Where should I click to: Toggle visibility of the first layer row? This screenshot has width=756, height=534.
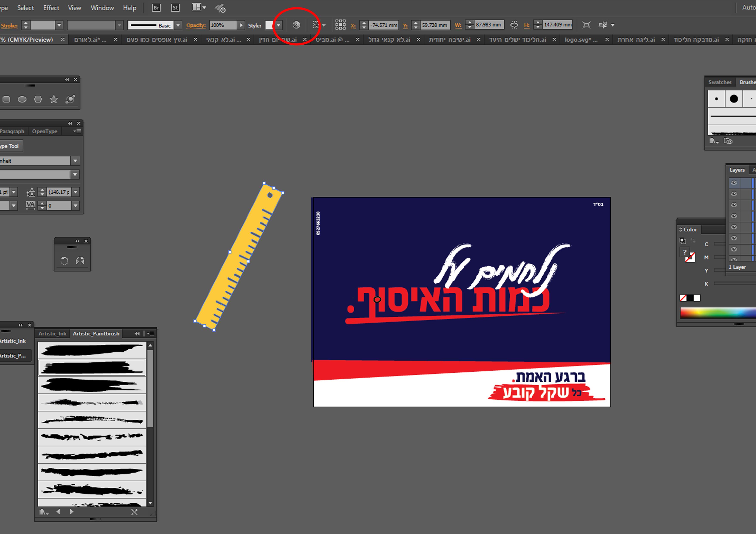pos(734,183)
